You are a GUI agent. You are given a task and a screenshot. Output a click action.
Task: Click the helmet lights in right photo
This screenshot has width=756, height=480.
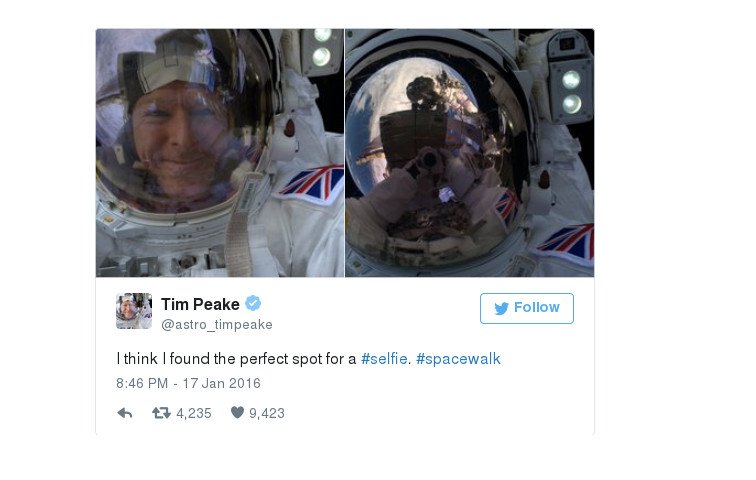[x=571, y=90]
